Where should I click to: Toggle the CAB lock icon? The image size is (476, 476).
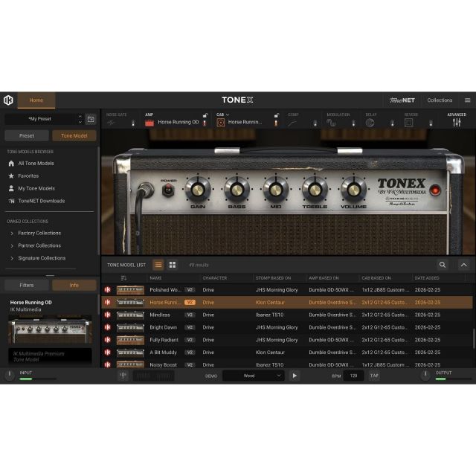point(276,115)
